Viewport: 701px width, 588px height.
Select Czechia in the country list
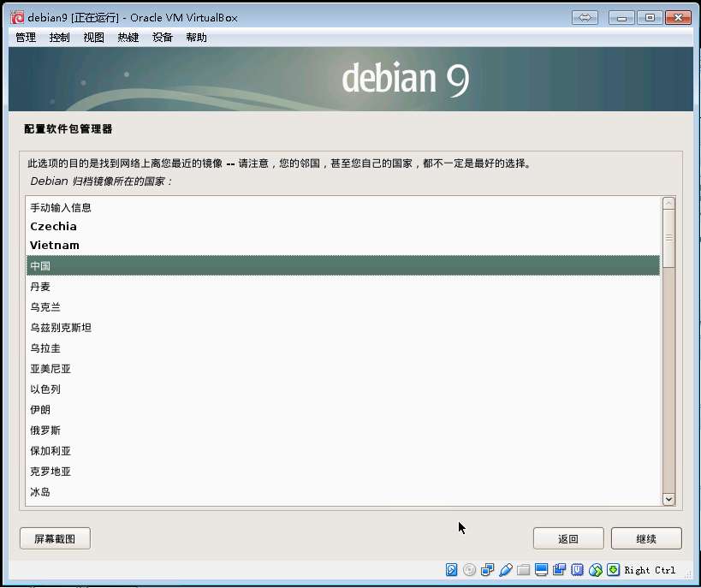click(343, 226)
